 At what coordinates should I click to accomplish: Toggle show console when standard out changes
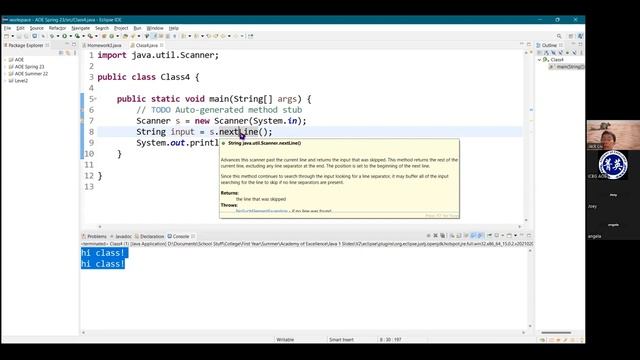click(473, 236)
